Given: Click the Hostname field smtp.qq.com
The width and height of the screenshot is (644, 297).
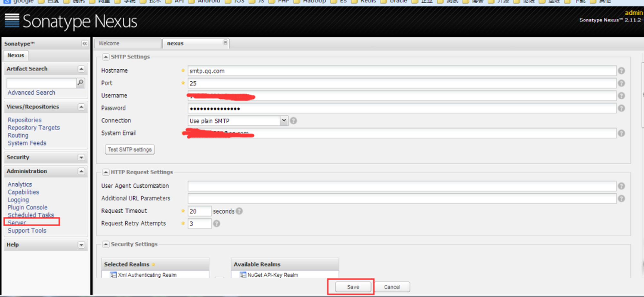Looking at the screenshot, I should (x=402, y=71).
